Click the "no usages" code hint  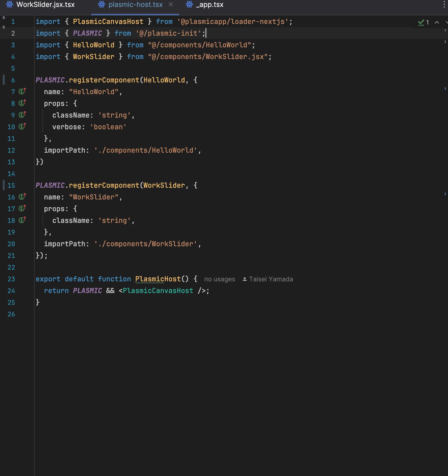click(x=219, y=279)
